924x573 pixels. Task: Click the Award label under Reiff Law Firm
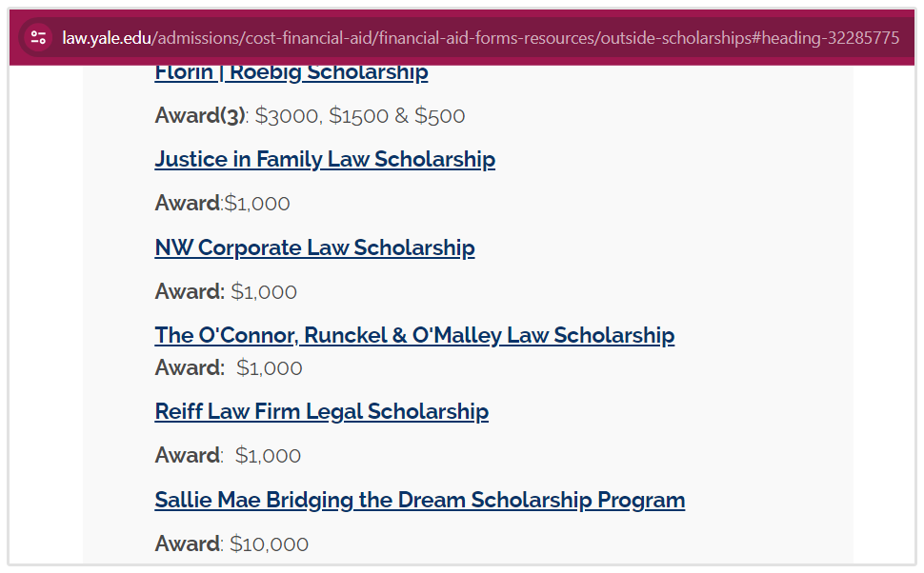[187, 456]
